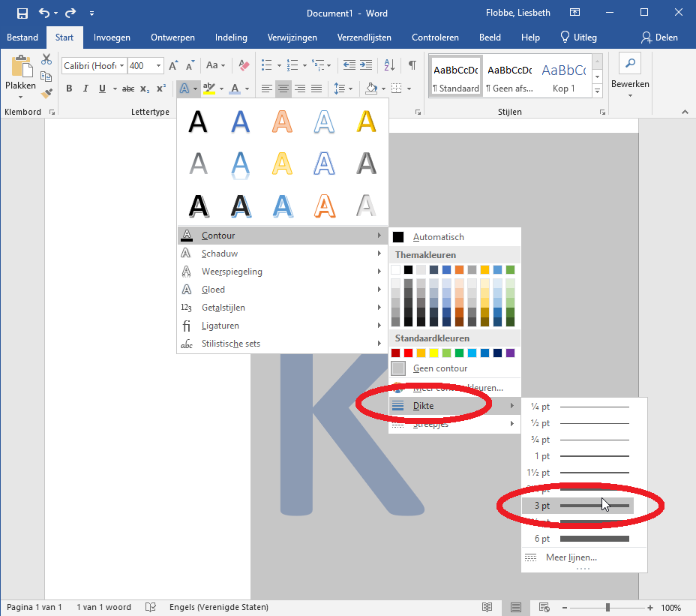Open the Dikte submenu item
696x616 pixels.
454,405
